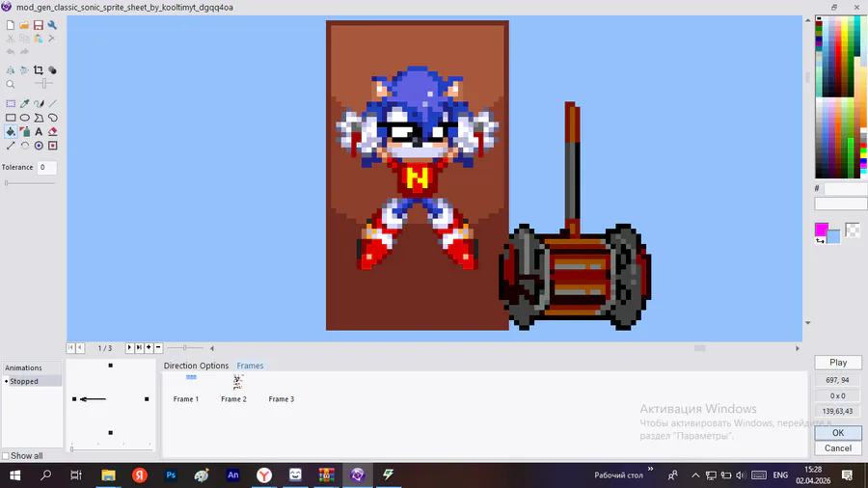The width and height of the screenshot is (868, 488).
Task: Select the Zoom magnifier tool
Action: pos(11,84)
